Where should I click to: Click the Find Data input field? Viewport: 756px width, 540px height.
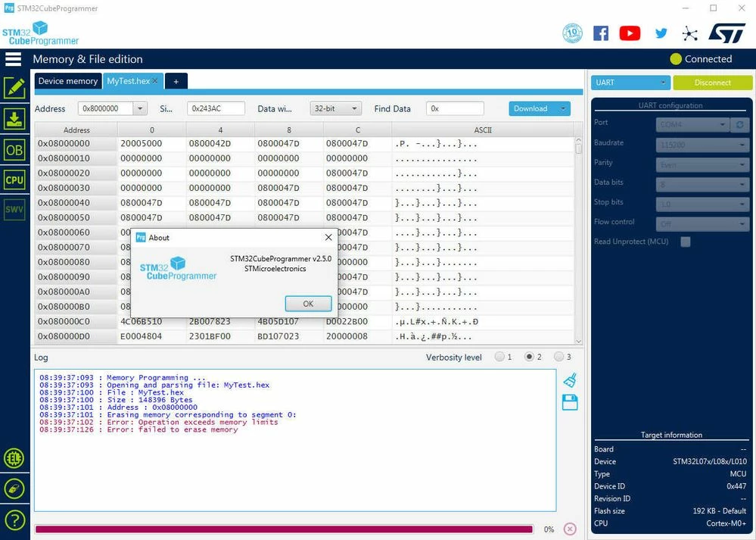(x=455, y=108)
